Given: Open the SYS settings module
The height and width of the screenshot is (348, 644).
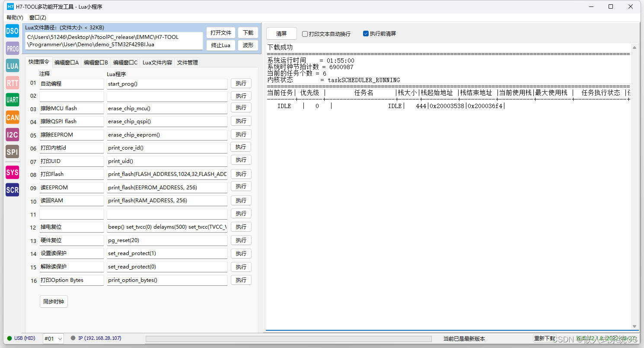Looking at the screenshot, I should click(x=12, y=172).
